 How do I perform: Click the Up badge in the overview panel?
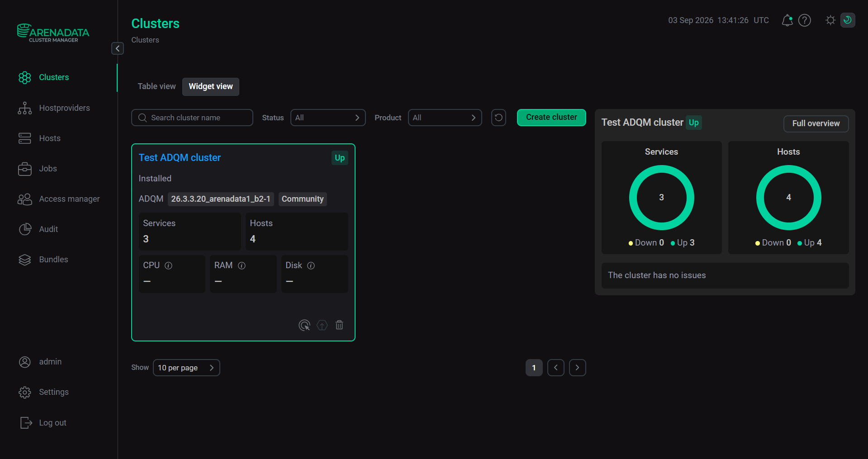coord(694,123)
